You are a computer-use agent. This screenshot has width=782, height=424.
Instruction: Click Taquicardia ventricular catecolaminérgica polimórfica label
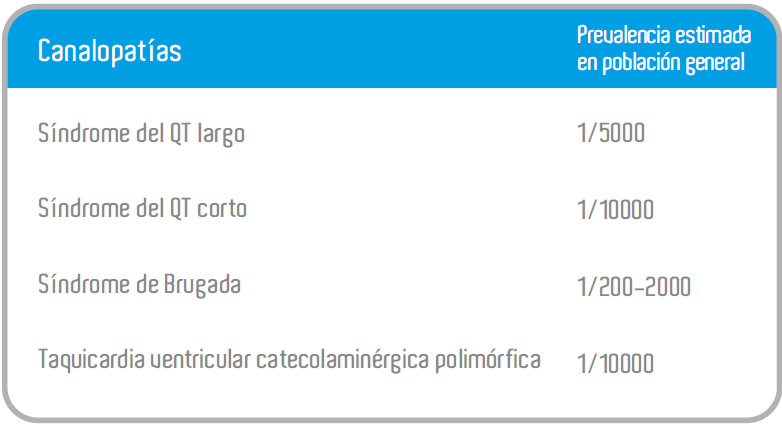[289, 360]
